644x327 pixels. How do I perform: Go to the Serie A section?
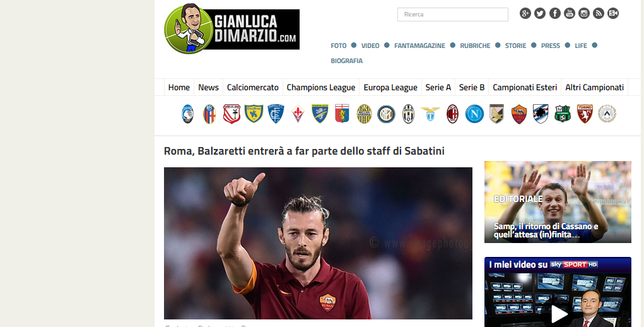pyautogui.click(x=438, y=88)
